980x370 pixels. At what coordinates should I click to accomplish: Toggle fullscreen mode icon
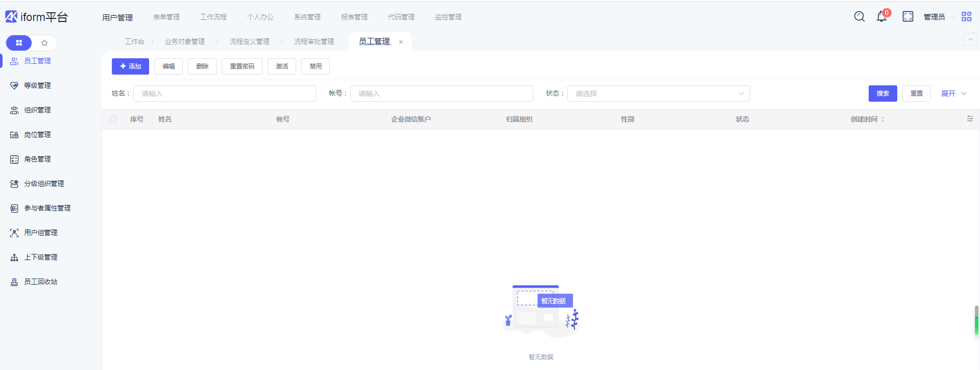point(908,17)
